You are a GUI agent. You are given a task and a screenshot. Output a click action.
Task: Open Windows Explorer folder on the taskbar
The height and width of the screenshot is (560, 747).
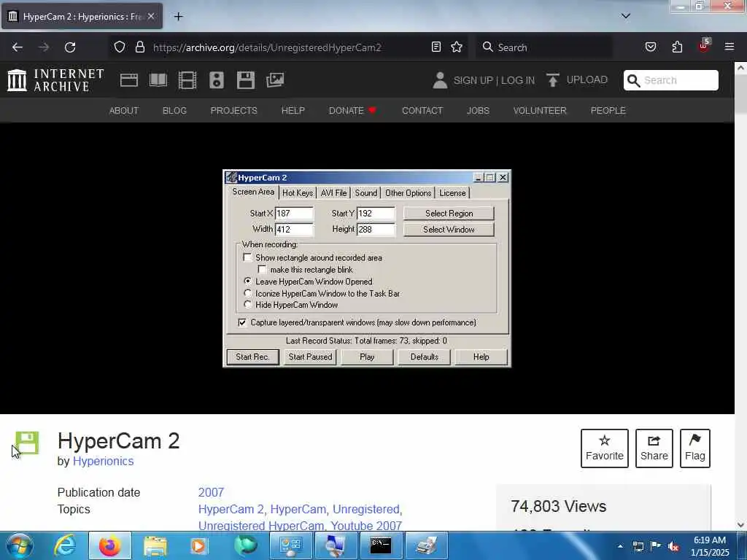point(155,545)
